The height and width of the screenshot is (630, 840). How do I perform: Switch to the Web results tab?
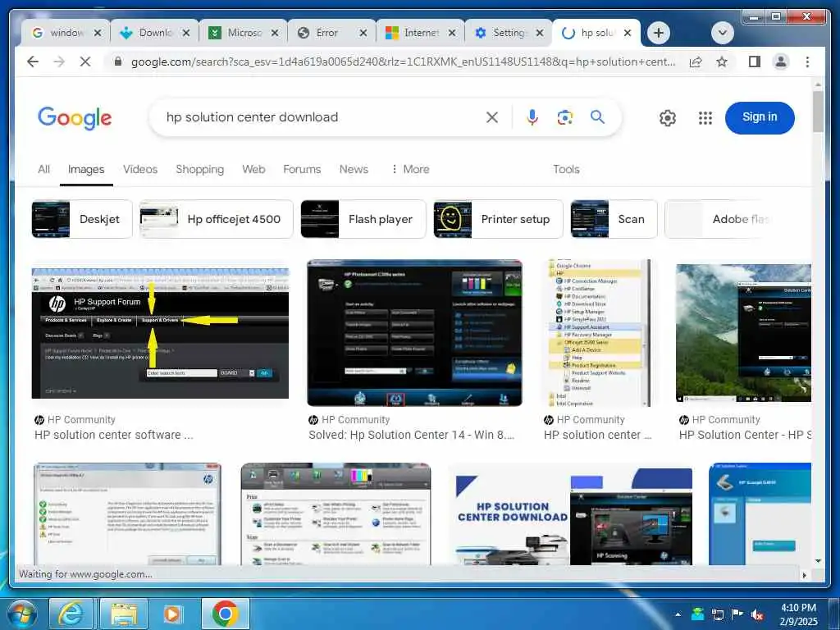(x=253, y=169)
